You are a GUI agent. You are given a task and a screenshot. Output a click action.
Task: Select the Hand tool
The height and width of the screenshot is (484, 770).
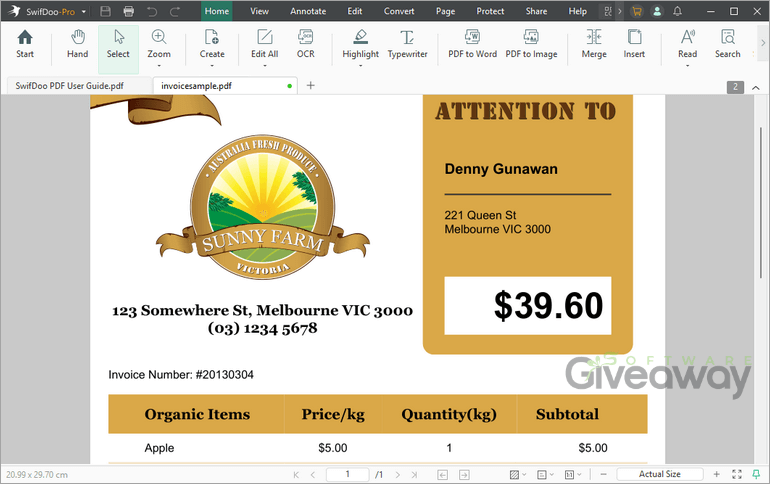pos(78,44)
